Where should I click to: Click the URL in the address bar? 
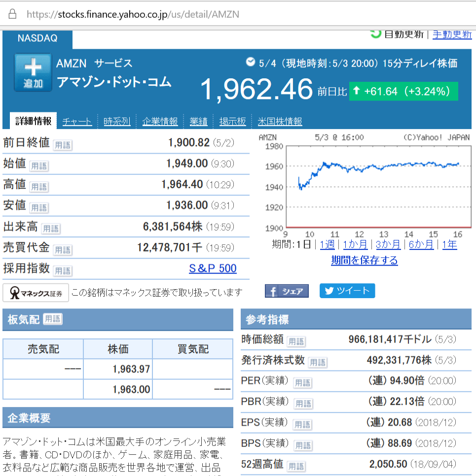133,14
